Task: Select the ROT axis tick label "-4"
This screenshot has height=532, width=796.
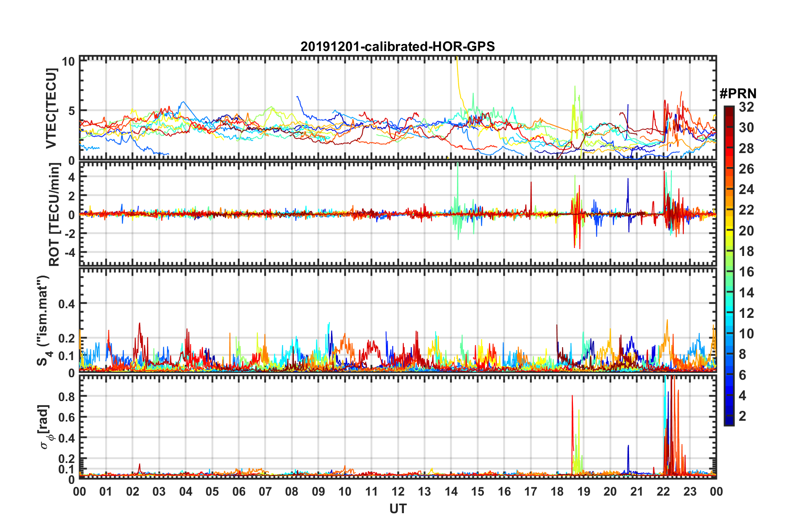Action: [69, 253]
